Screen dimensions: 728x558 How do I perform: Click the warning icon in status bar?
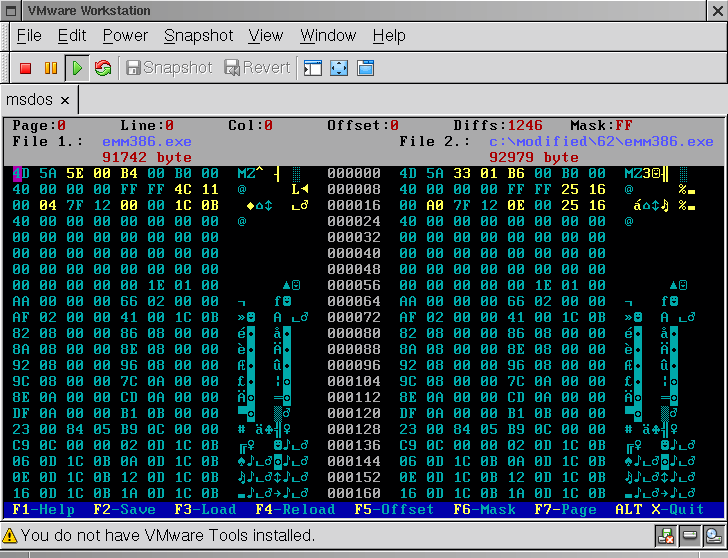click(10, 536)
